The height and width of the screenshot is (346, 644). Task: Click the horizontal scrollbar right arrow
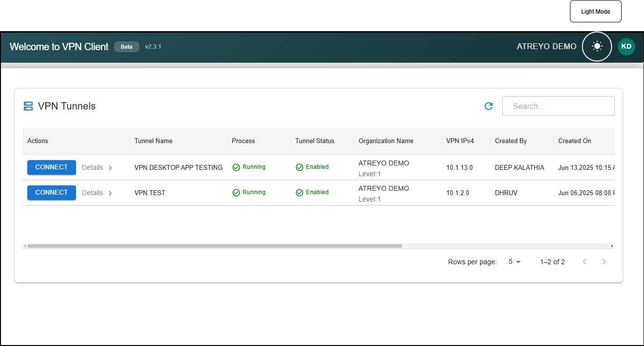tap(612, 246)
